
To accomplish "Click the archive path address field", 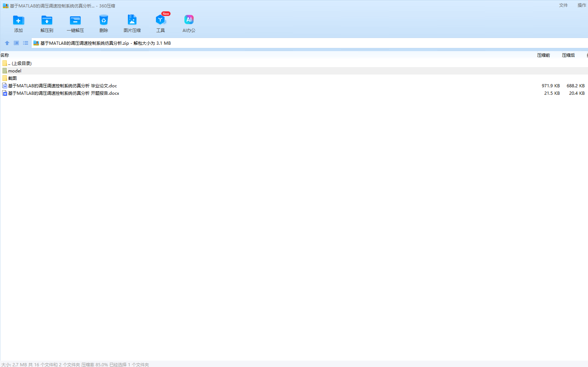I will coord(284,43).
